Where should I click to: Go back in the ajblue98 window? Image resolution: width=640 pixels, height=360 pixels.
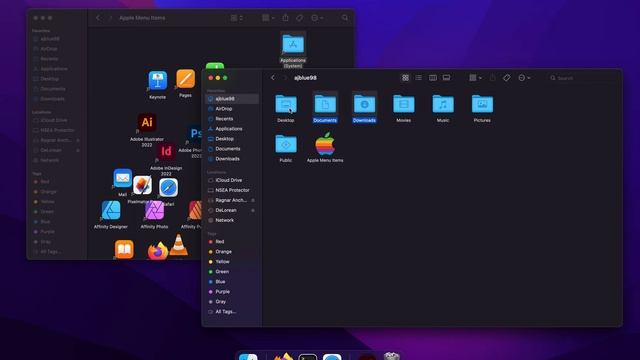point(273,78)
